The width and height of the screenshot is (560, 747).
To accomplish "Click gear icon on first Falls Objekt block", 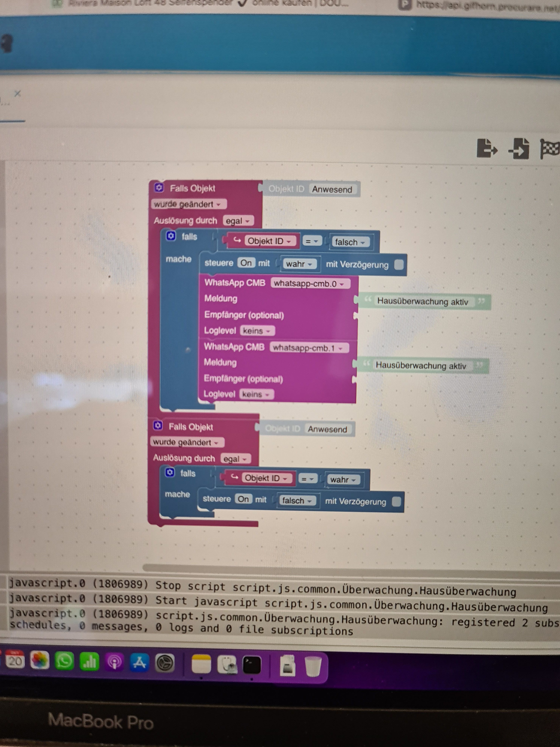I will point(159,188).
